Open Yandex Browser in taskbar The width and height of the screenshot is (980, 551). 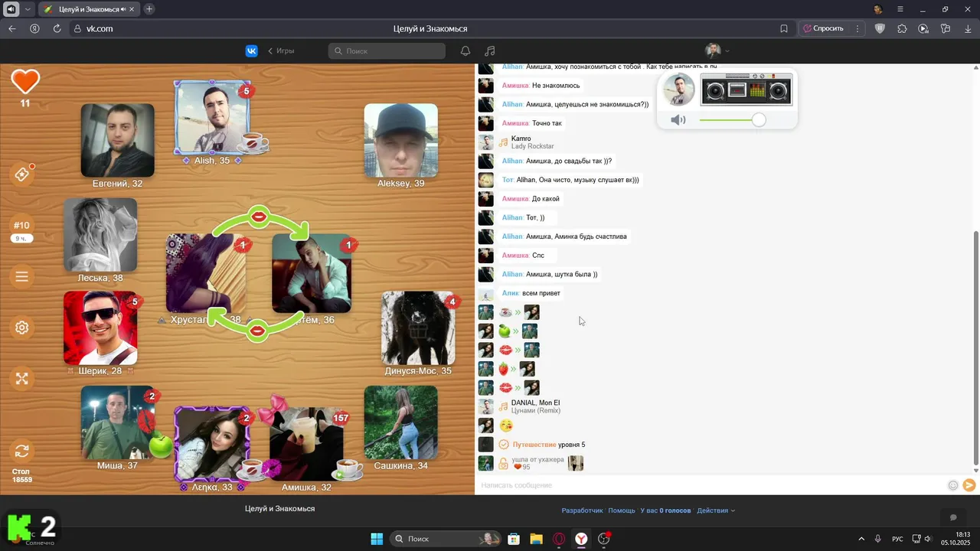pos(582,539)
